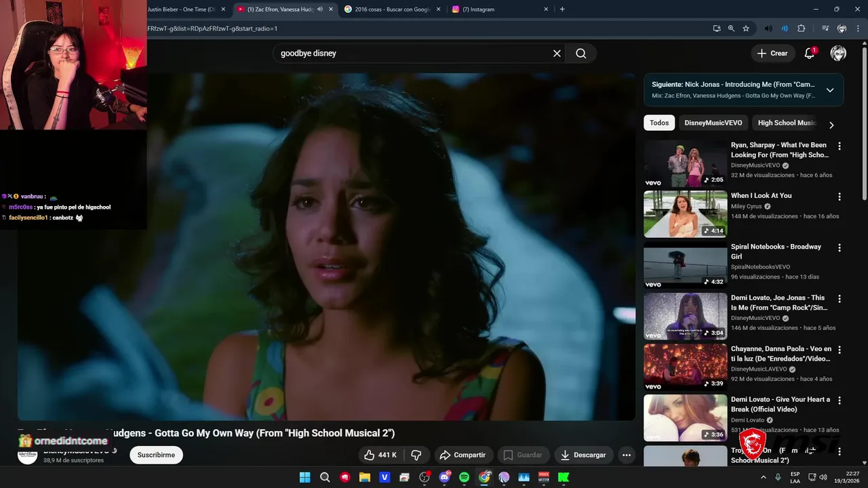
Task: Switch to Justin Bieber - One Time tab
Action: [x=181, y=9]
